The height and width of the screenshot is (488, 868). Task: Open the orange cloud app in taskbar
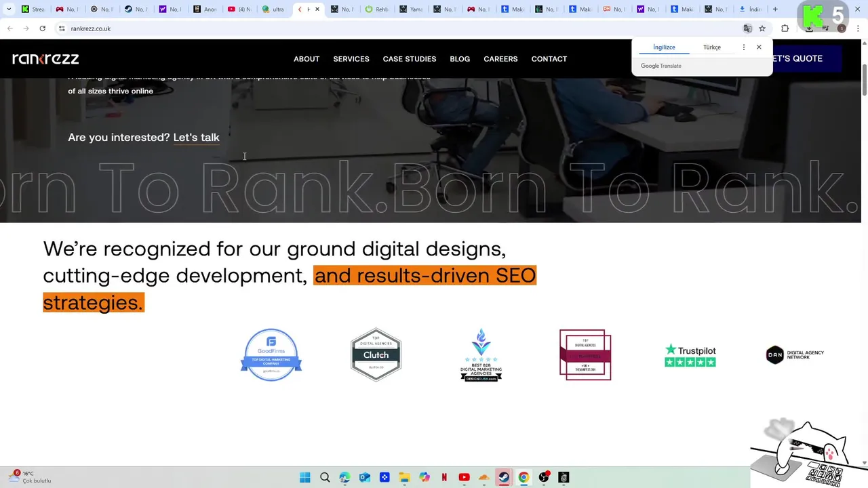point(484,477)
